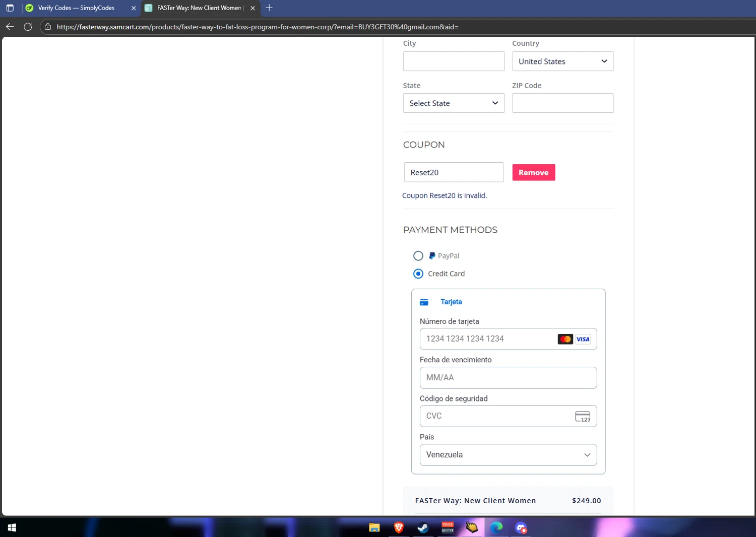Click the City input field
756x537 pixels.
pyautogui.click(x=454, y=61)
